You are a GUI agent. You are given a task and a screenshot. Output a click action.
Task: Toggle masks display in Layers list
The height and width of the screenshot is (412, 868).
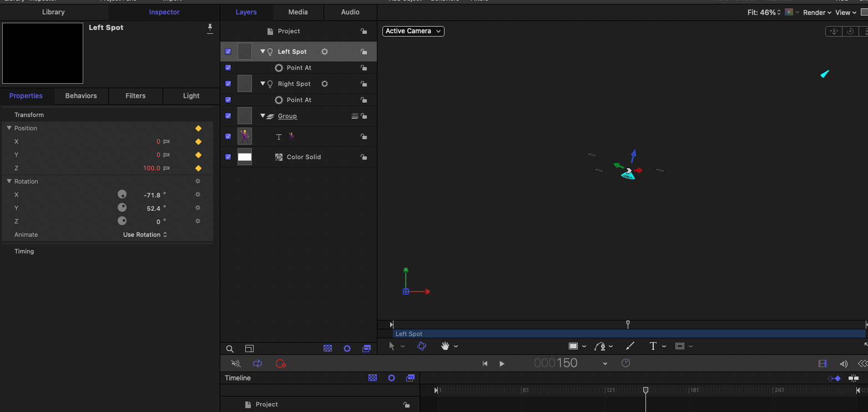click(x=328, y=349)
